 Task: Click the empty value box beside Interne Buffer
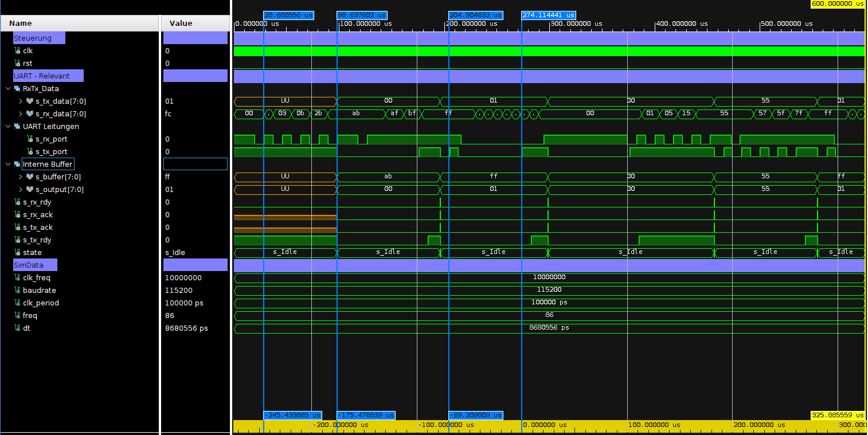pyautogui.click(x=196, y=164)
